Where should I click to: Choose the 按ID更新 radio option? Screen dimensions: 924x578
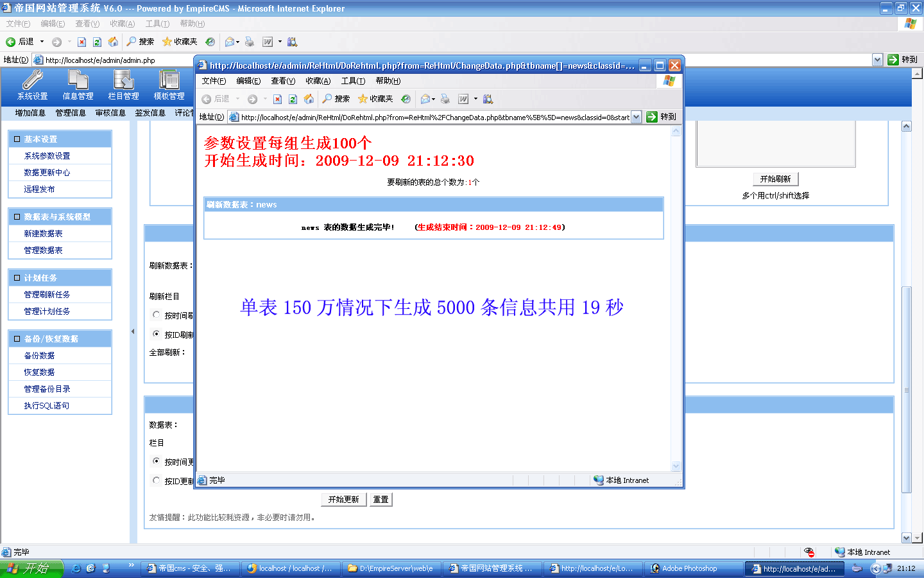pos(156,480)
